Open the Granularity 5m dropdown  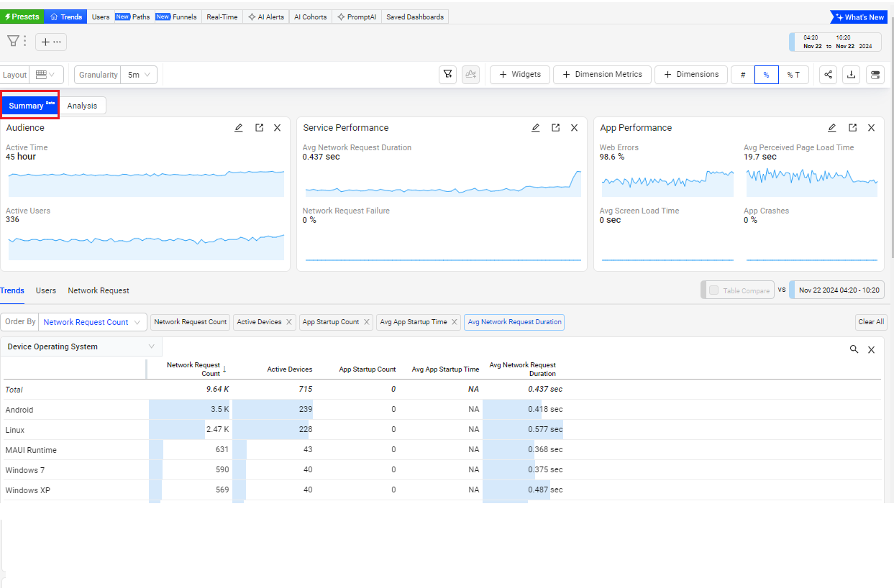click(139, 75)
